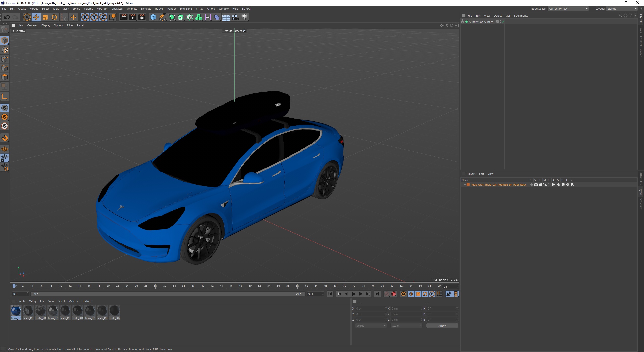Expand the Subdivision Surface object tree

463,22
